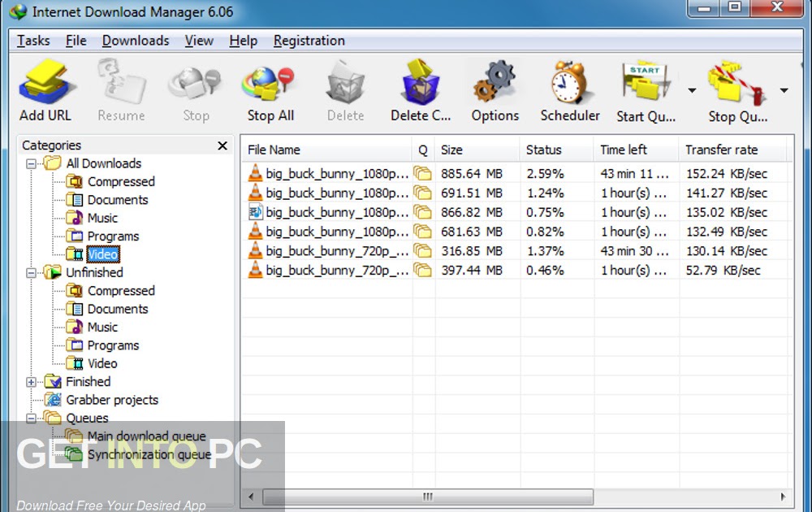The image size is (812, 512).
Task: Open the Start Queue dropdown arrow
Action: tap(692, 90)
